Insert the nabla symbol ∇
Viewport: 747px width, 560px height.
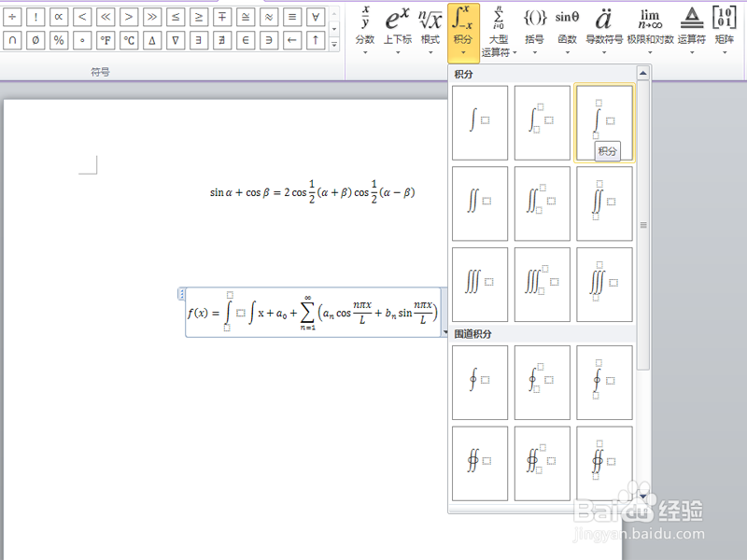pyautogui.click(x=174, y=39)
